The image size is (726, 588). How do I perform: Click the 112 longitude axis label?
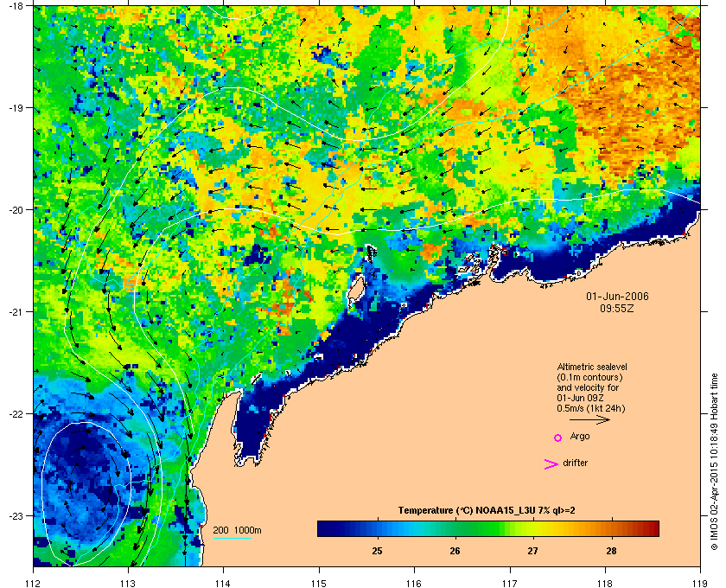(34, 584)
